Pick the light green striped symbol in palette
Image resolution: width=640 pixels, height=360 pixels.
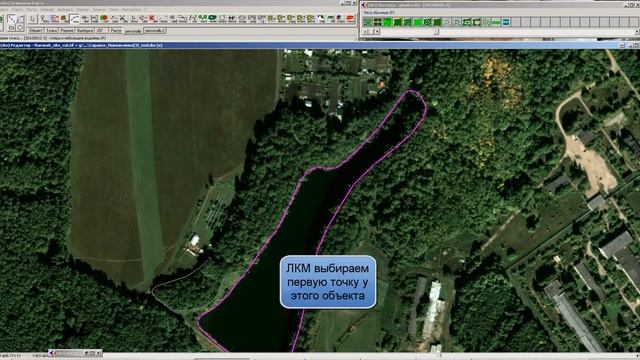tap(496, 22)
